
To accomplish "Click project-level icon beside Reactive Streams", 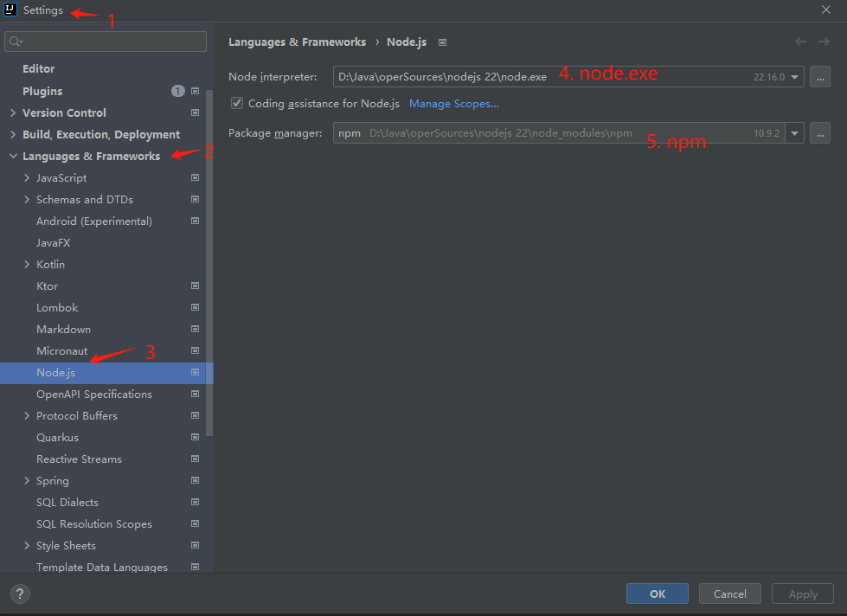I will pos(195,459).
